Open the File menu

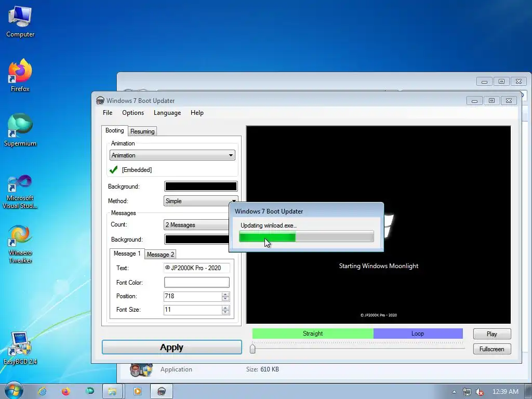108,113
